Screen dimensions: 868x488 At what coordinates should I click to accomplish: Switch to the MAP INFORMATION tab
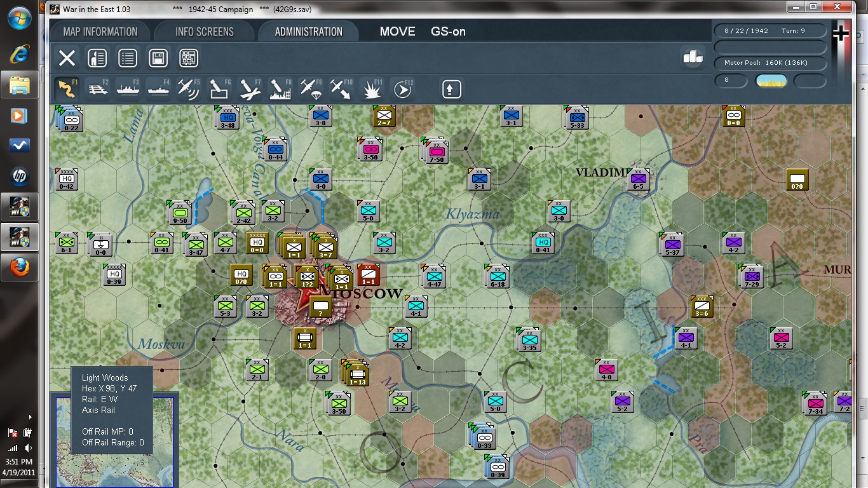tap(100, 32)
